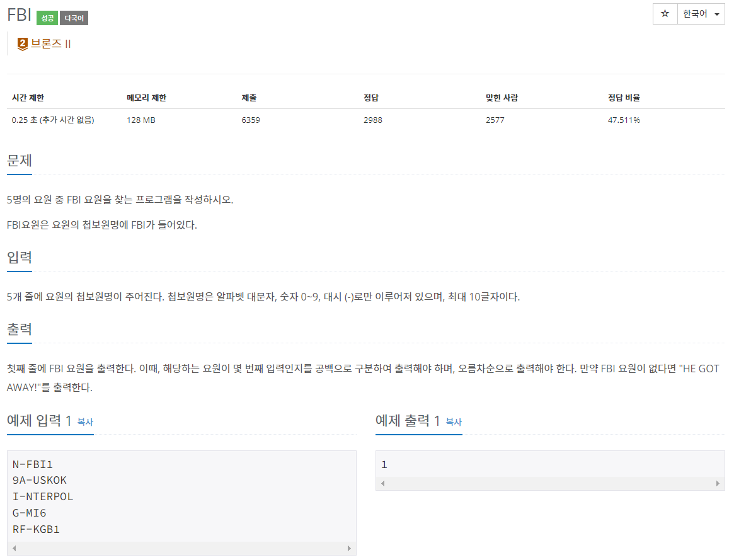Click the bronze tier 2 badge icon
This screenshot has height=560, width=734.
[22, 44]
